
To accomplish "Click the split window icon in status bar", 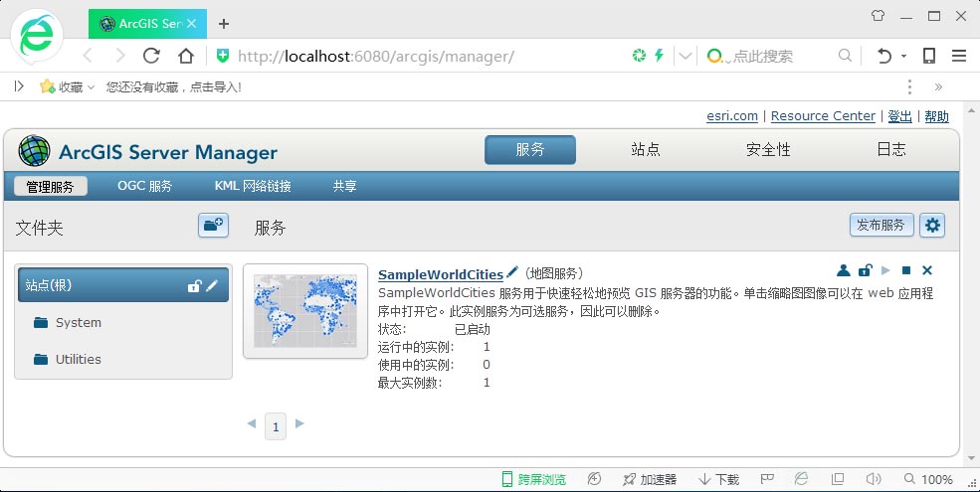I will (838, 479).
